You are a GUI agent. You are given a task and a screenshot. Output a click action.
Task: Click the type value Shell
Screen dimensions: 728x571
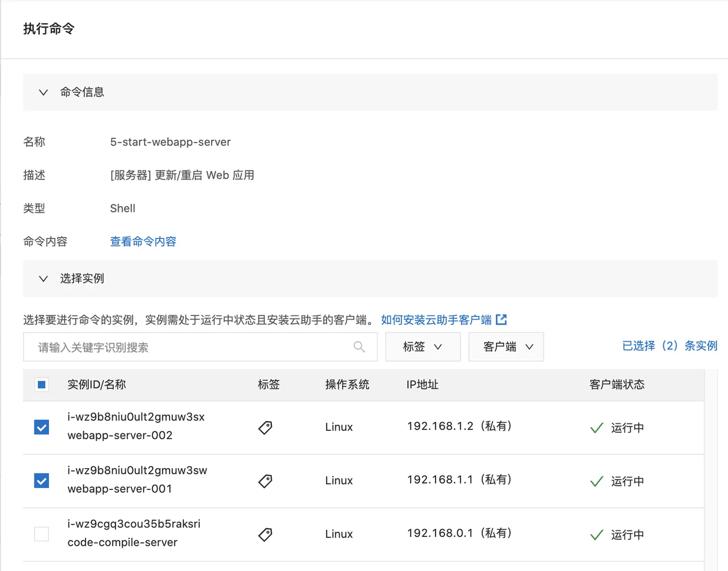pyautogui.click(x=123, y=208)
